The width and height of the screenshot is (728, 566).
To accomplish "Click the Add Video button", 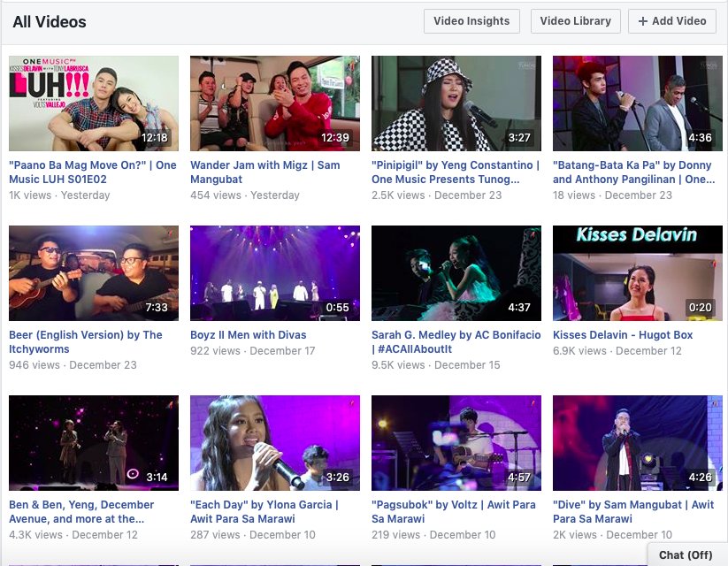I will pos(671,21).
